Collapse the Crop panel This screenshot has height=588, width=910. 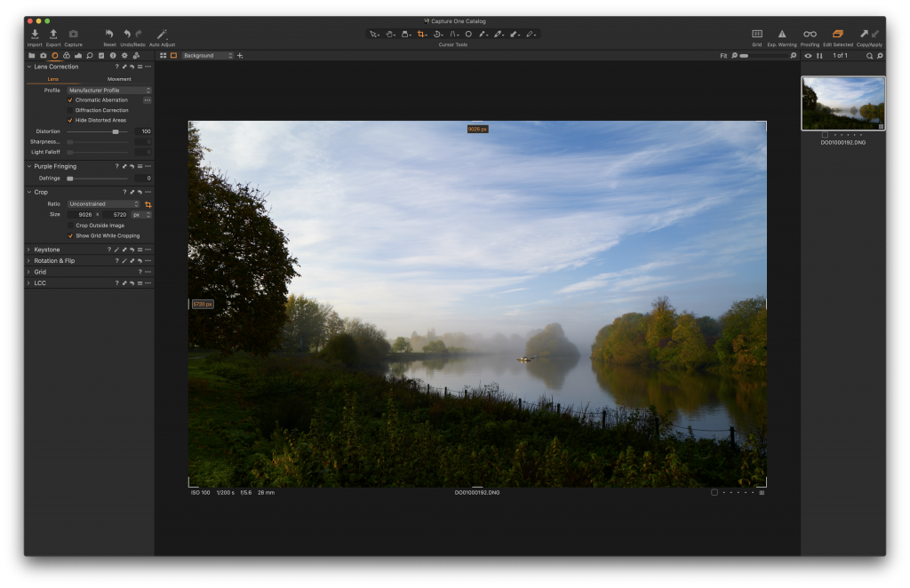pyautogui.click(x=29, y=192)
